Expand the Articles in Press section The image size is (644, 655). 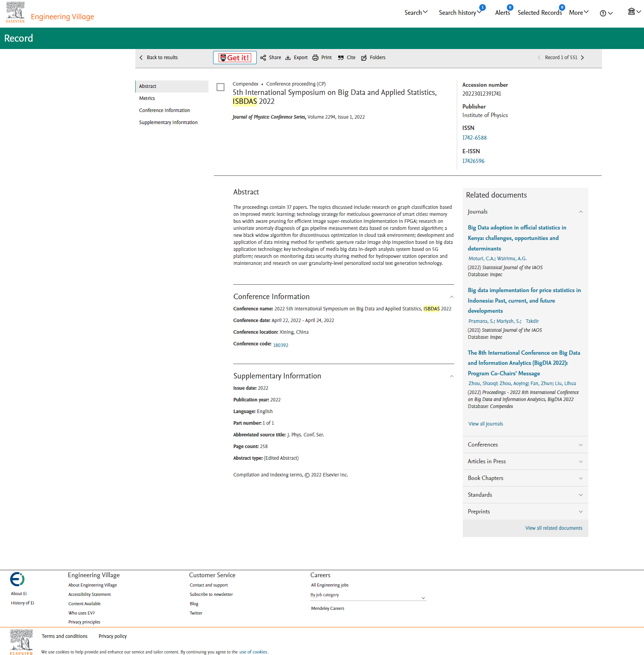pyautogui.click(x=525, y=461)
